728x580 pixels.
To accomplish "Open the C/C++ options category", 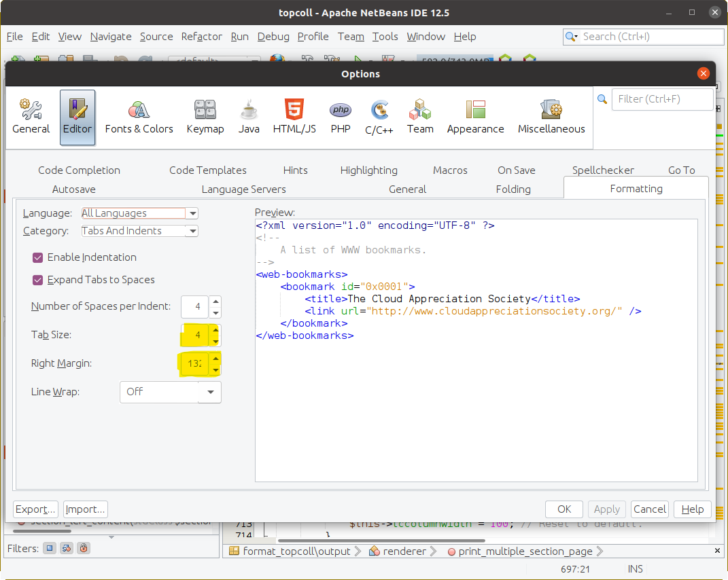I will click(379, 117).
